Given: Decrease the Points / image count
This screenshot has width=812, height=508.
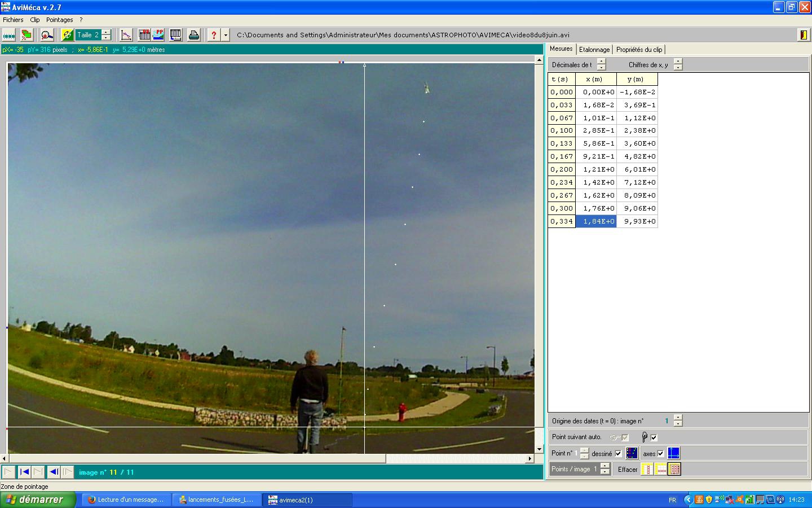Looking at the screenshot, I should 605,472.
